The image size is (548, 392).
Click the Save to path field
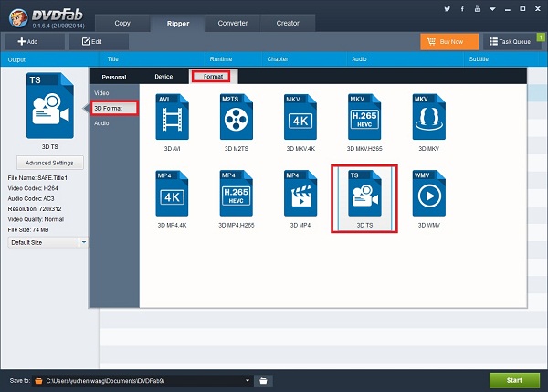pyautogui.click(x=142, y=380)
